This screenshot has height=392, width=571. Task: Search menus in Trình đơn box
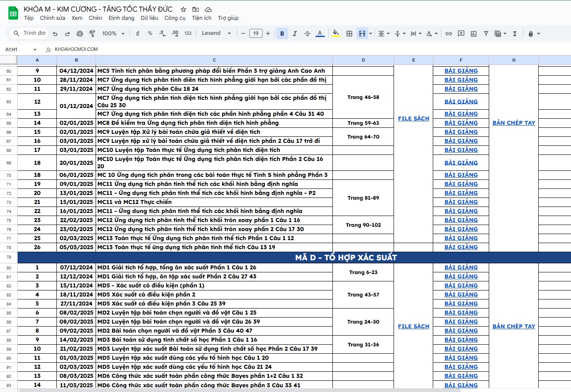30,33
